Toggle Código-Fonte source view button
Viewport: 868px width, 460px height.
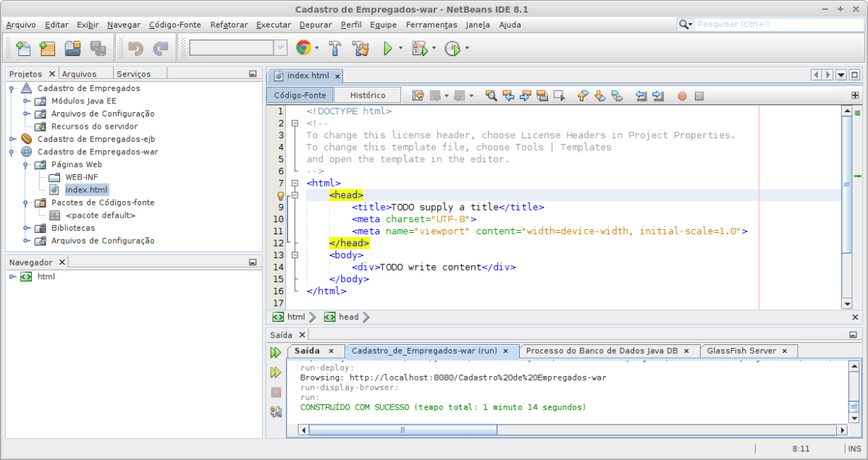[x=300, y=95]
